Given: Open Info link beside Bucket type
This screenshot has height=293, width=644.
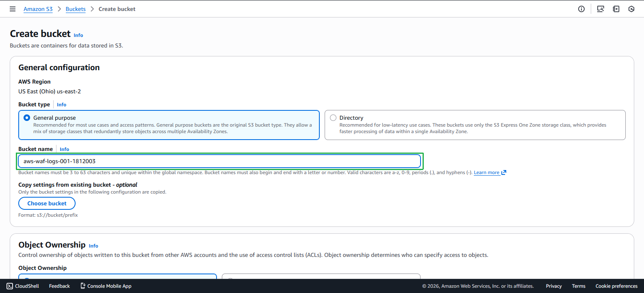Looking at the screenshot, I should tap(61, 105).
